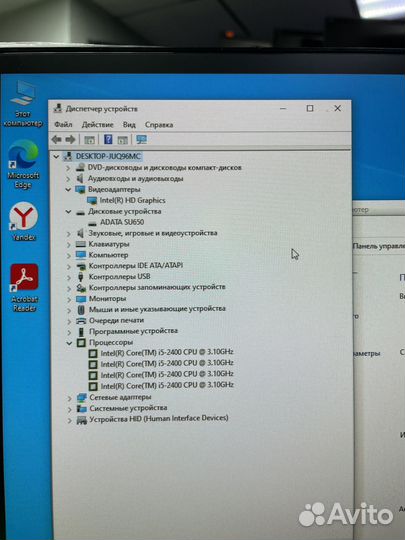Expand the Компьютер category

point(69,256)
